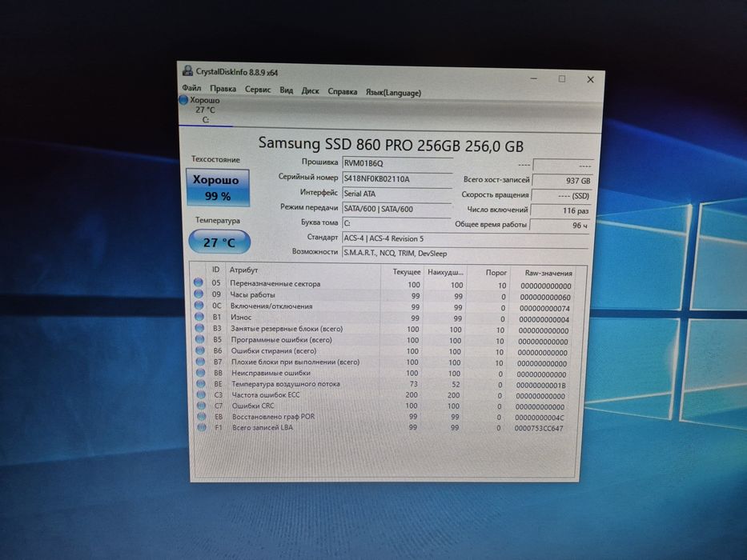Click the status icon for attribute B1 Износ
747x560 pixels.
pos(199,317)
